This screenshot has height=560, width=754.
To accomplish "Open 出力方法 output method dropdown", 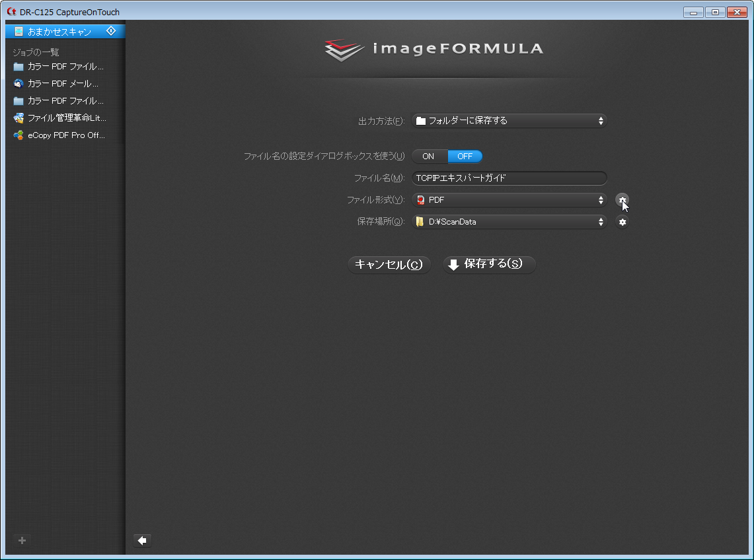I will point(509,121).
